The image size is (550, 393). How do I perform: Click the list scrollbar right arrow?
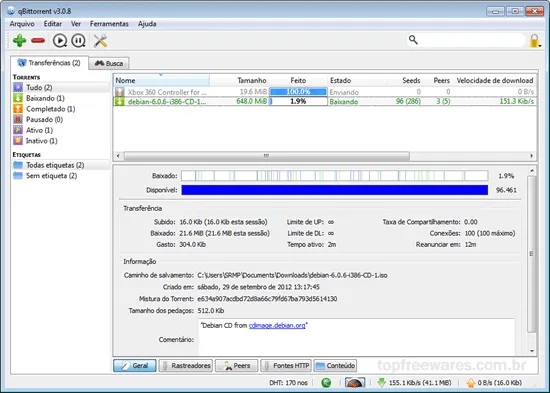tap(532, 155)
